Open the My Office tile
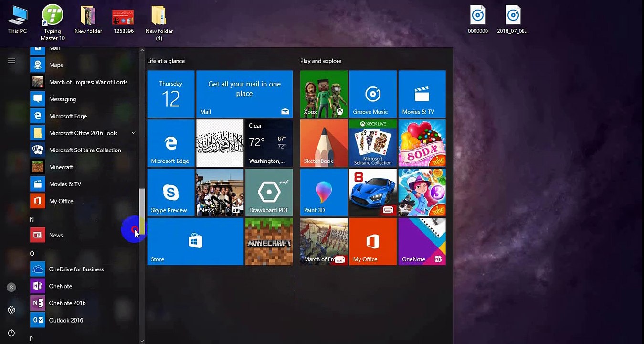 373,242
